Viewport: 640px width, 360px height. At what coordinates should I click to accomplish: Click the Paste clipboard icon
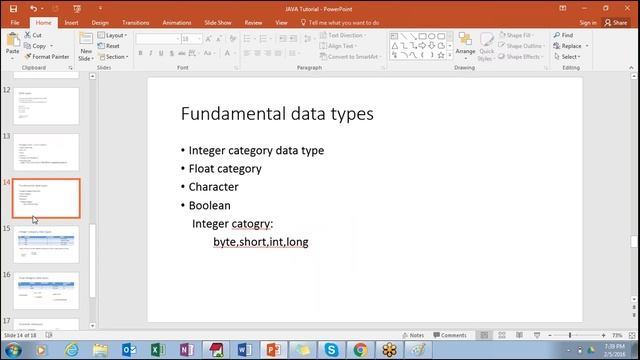click(13, 40)
